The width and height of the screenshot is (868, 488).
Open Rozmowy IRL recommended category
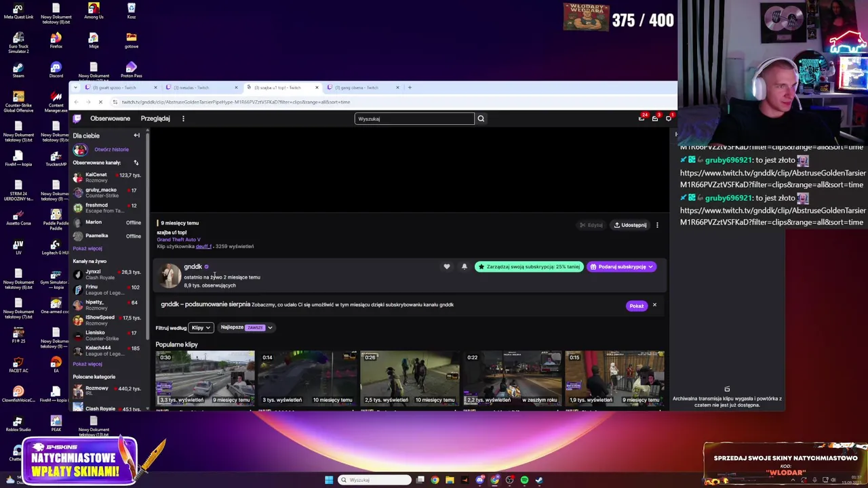tap(107, 390)
